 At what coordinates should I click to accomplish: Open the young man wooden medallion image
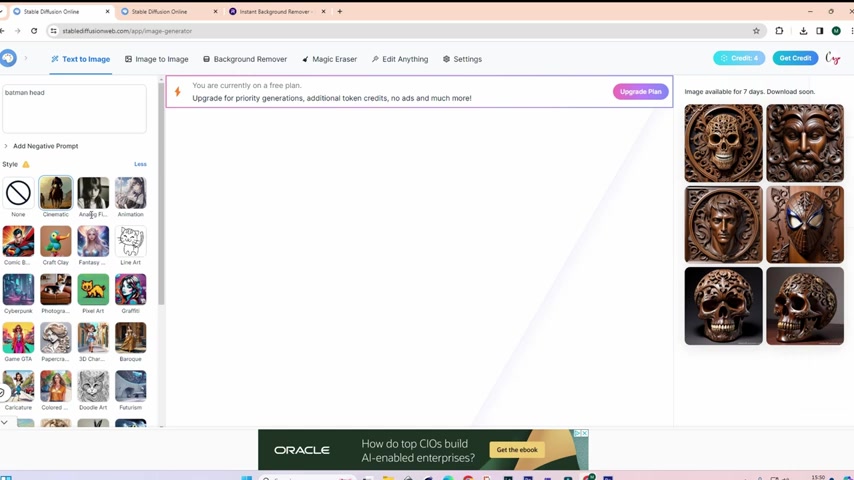723,224
